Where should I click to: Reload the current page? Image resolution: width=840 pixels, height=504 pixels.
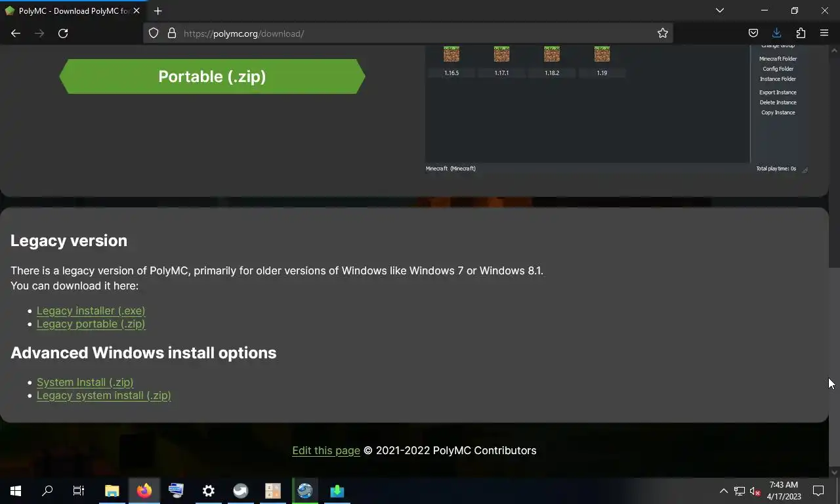pos(63,33)
